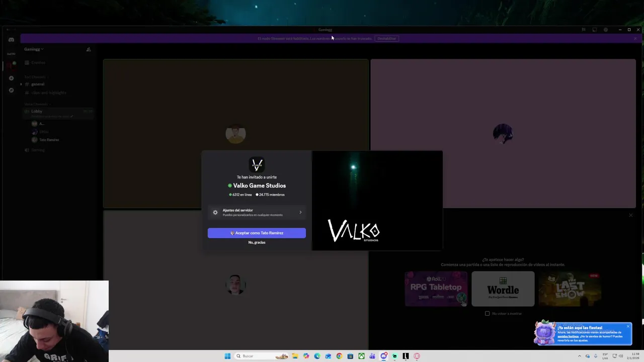
Task: Close activities suggestion panel
Action: (x=630, y=215)
